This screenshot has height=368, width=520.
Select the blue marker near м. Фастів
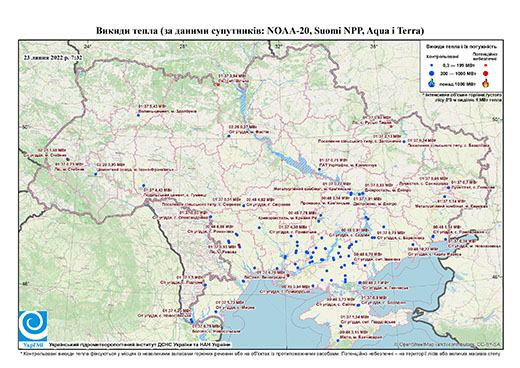point(229,136)
